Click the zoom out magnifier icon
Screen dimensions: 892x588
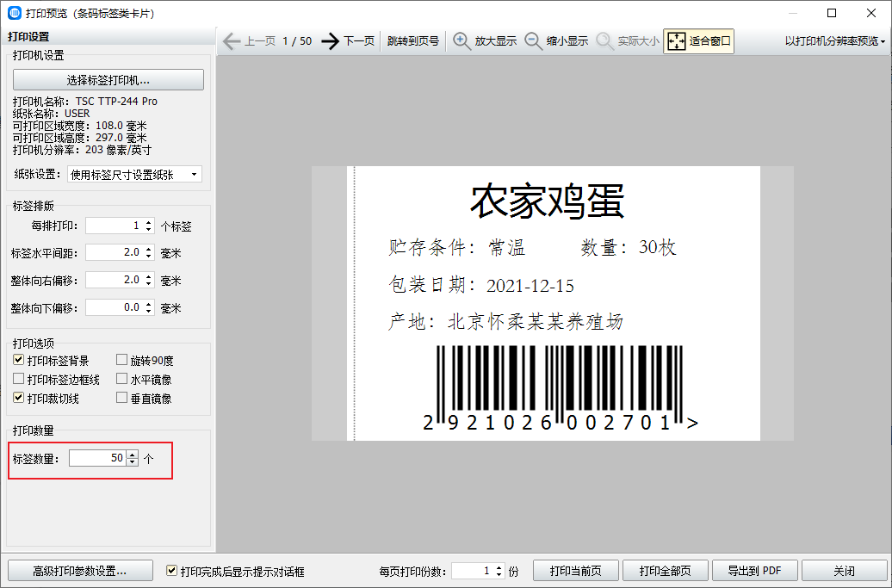(533, 41)
